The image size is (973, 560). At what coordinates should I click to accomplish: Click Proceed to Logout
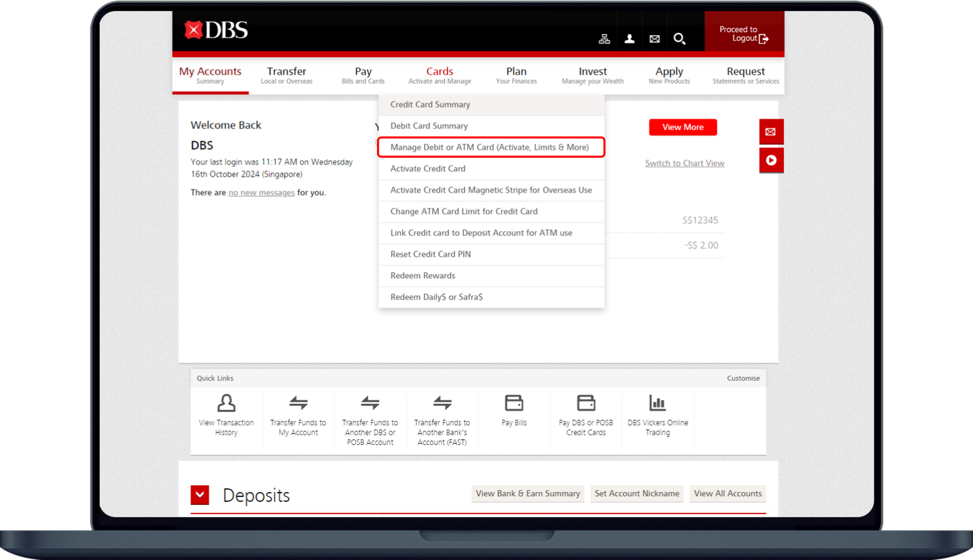click(744, 34)
